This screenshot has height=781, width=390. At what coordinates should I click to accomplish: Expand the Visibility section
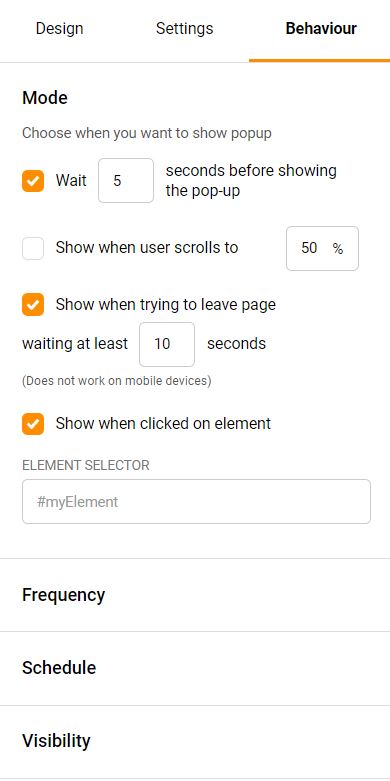coord(195,742)
